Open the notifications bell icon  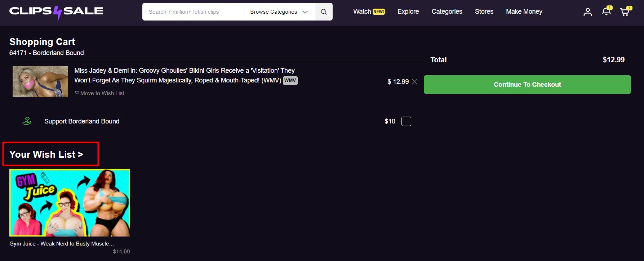coord(607,11)
